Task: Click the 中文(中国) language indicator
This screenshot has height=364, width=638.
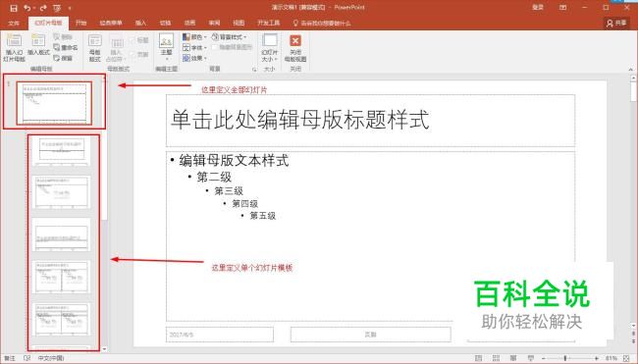Action: point(51,358)
